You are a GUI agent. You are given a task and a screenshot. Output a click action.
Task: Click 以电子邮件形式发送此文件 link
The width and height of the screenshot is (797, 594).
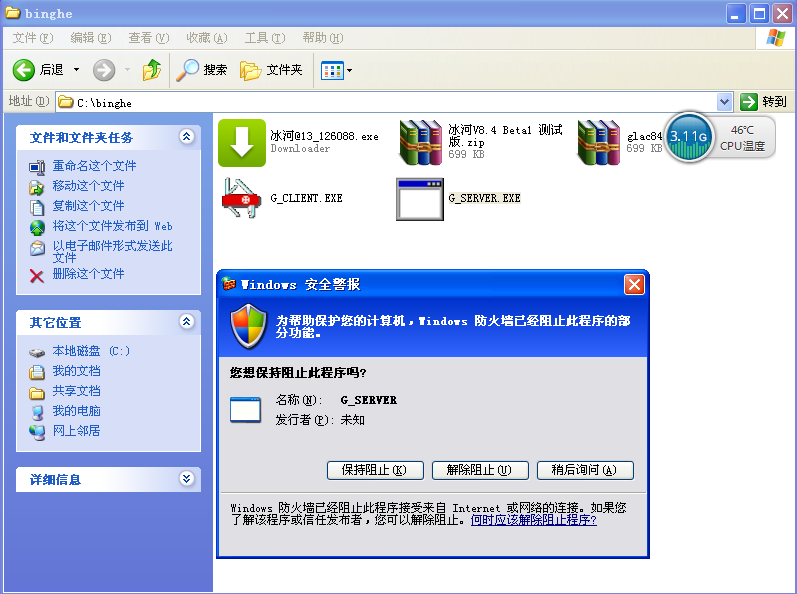[x=112, y=252]
